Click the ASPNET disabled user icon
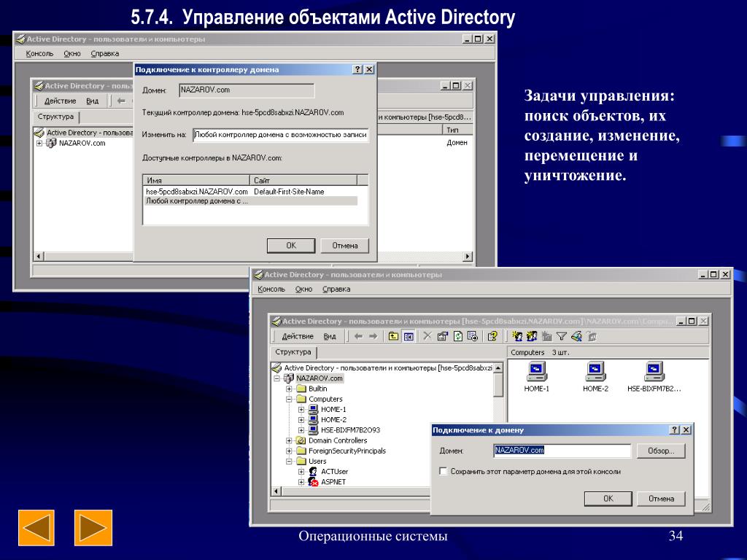This screenshot has height=560, width=747. pos(313,482)
